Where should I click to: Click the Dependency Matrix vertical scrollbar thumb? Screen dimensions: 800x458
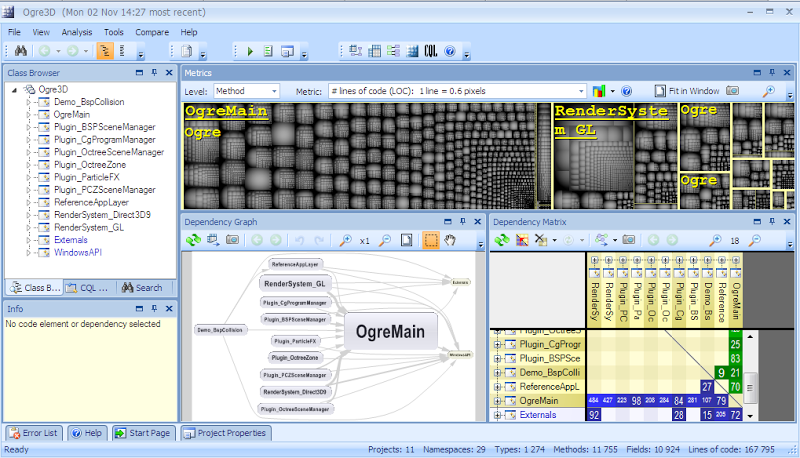(x=750, y=387)
